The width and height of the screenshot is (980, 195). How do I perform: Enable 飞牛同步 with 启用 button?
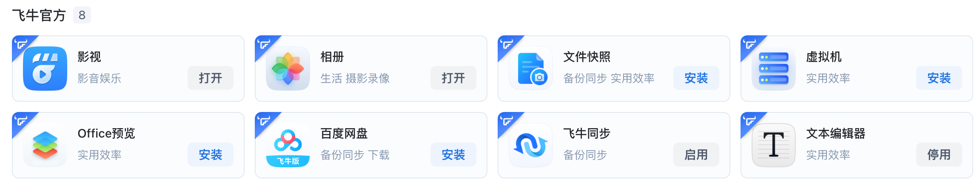point(696,155)
